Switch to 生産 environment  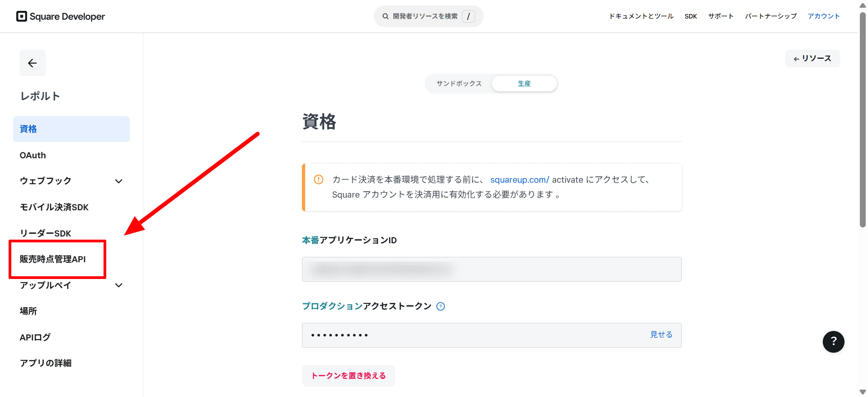[x=524, y=84]
